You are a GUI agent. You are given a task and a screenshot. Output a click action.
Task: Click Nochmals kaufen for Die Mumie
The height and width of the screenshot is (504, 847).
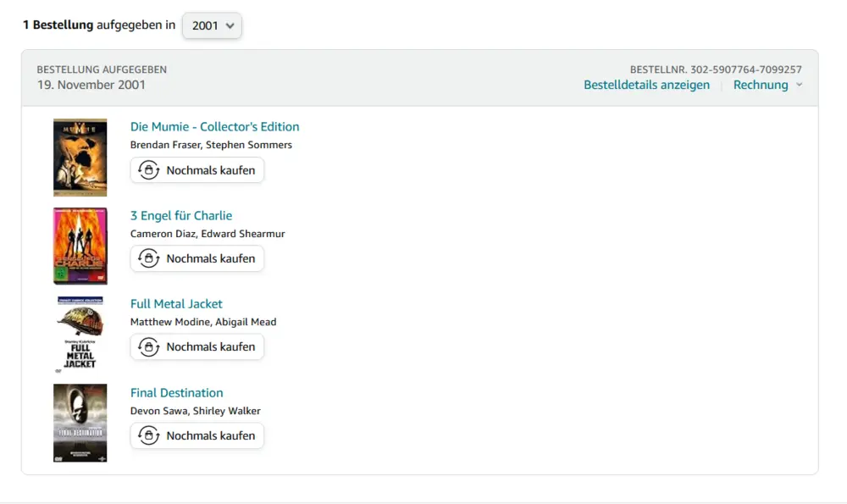point(197,170)
